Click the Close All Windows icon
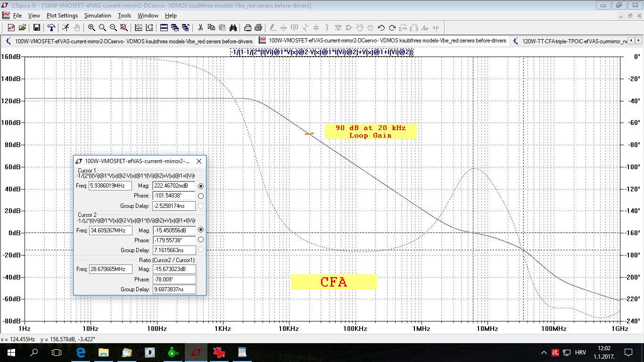The width and height of the screenshot is (644, 362). tap(186, 28)
